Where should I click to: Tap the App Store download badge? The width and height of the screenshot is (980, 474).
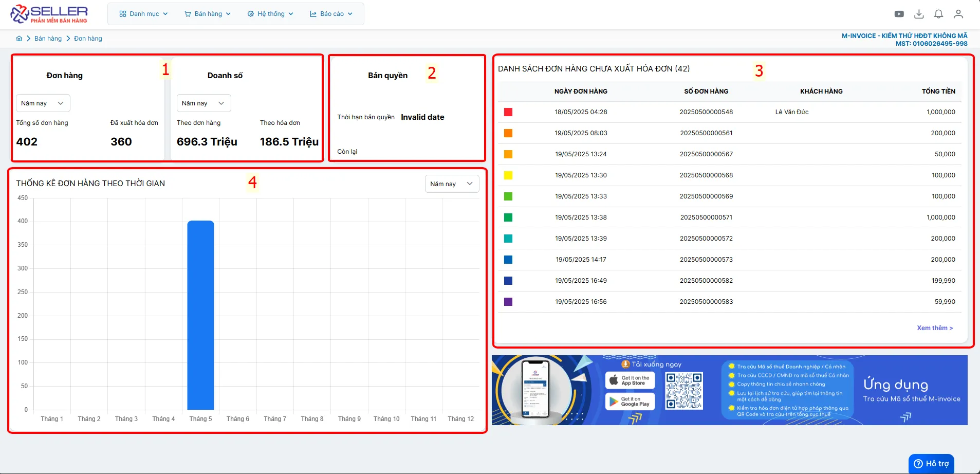tap(630, 380)
